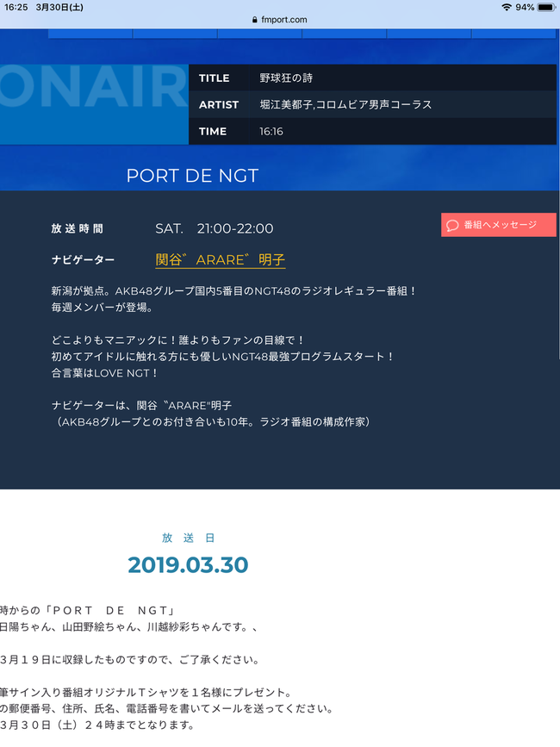Tap the fmport.com address bar
Screen dimensions: 560x747
[x=279, y=20]
